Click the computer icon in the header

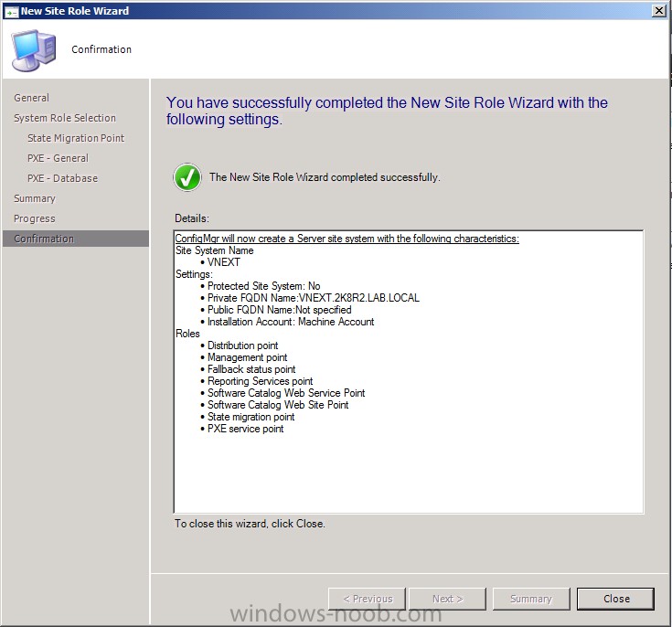pyautogui.click(x=34, y=50)
